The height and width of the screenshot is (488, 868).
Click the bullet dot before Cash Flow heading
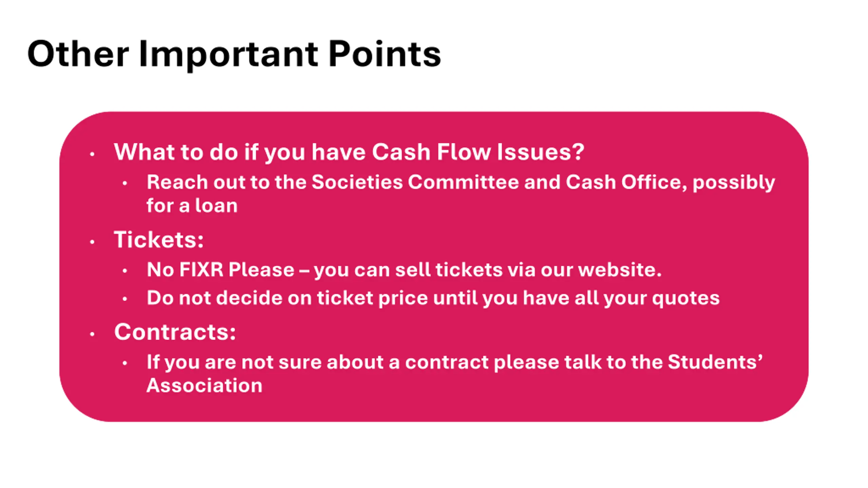tap(92, 154)
